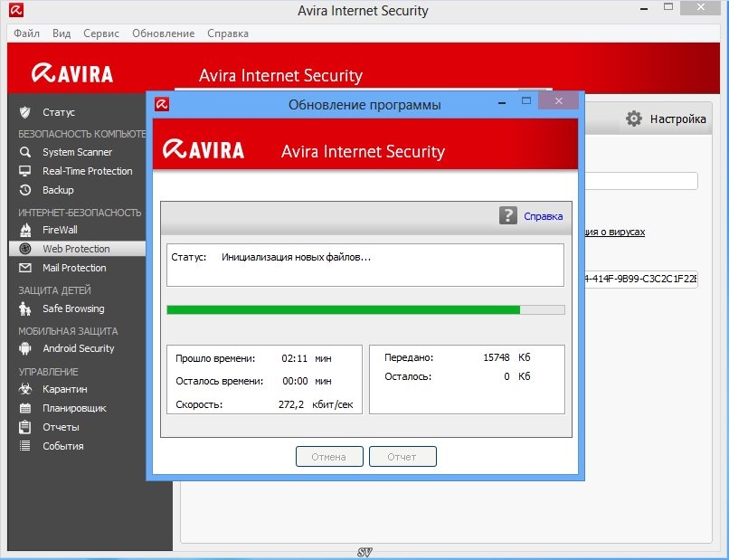
Task: Click the clock icon for Backup
Action: tap(25, 190)
